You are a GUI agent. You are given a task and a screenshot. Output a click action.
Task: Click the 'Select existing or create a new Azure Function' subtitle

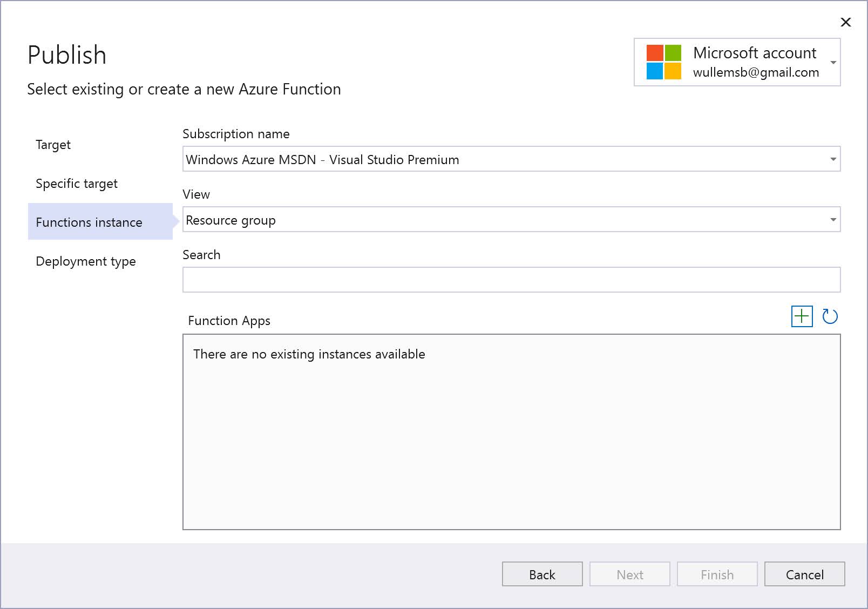coord(184,89)
